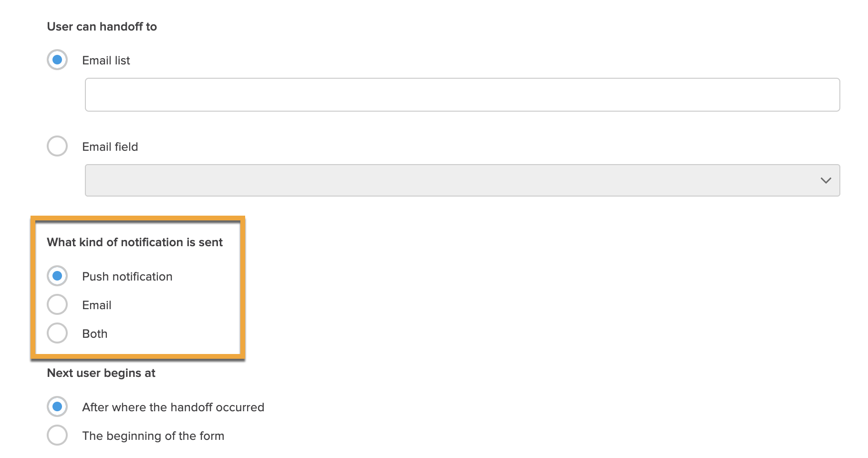Image resolution: width=868 pixels, height=458 pixels.
Task: Click the "Email field" label text
Action: 110,147
